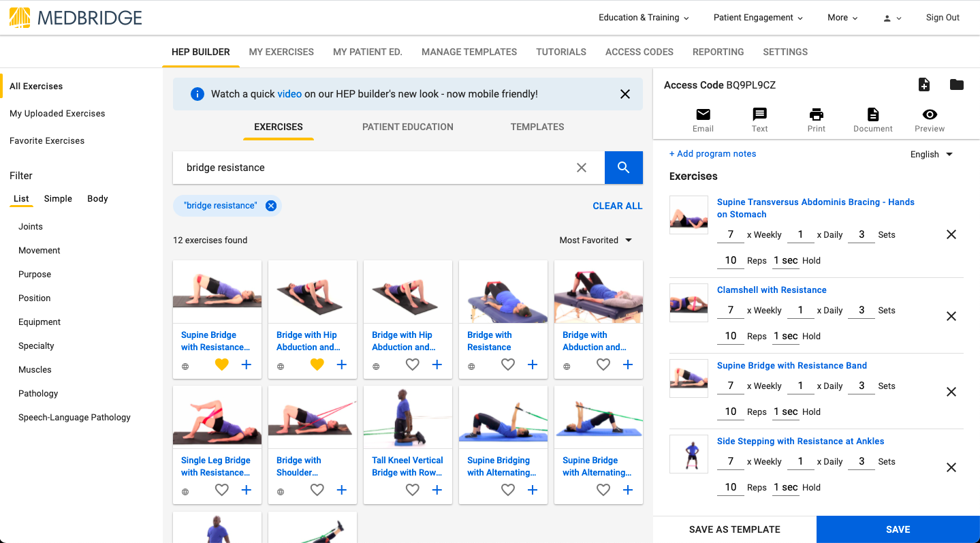Image resolution: width=980 pixels, height=543 pixels.
Task: Open the video link in the banner
Action: click(x=289, y=94)
